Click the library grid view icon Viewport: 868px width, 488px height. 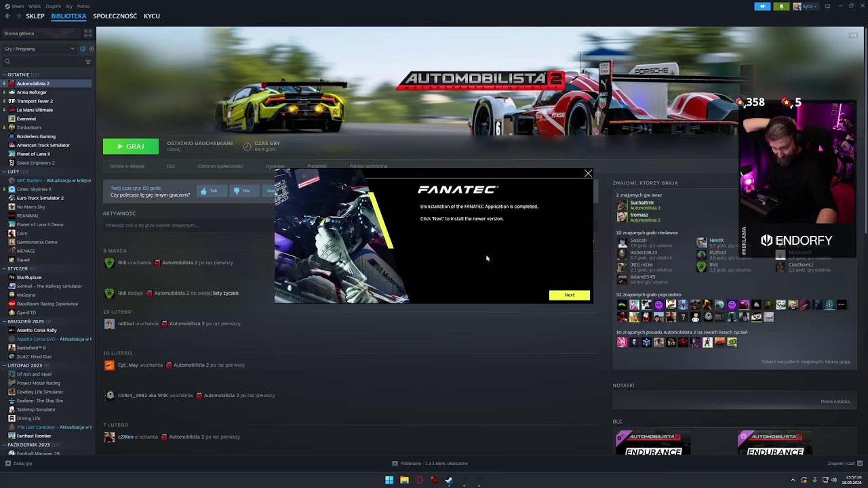[x=88, y=33]
